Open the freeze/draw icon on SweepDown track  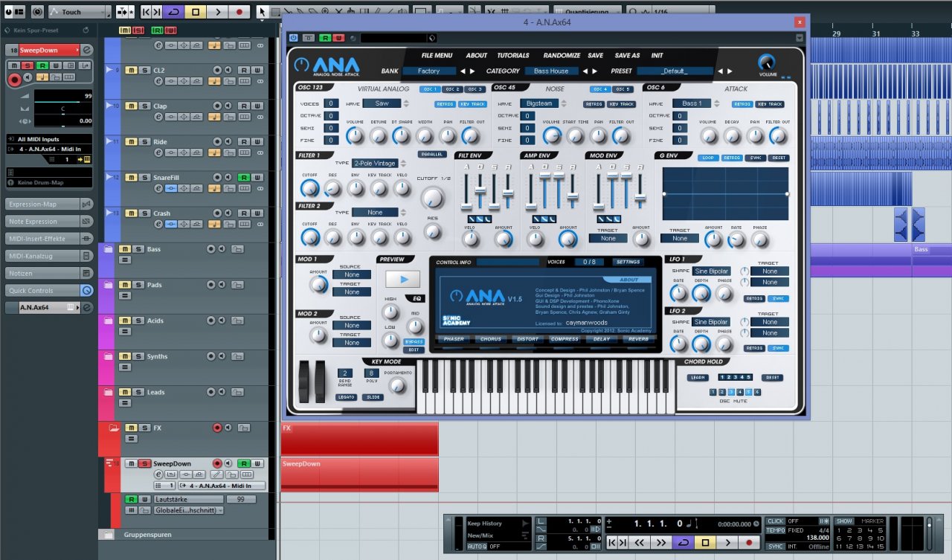click(x=216, y=474)
